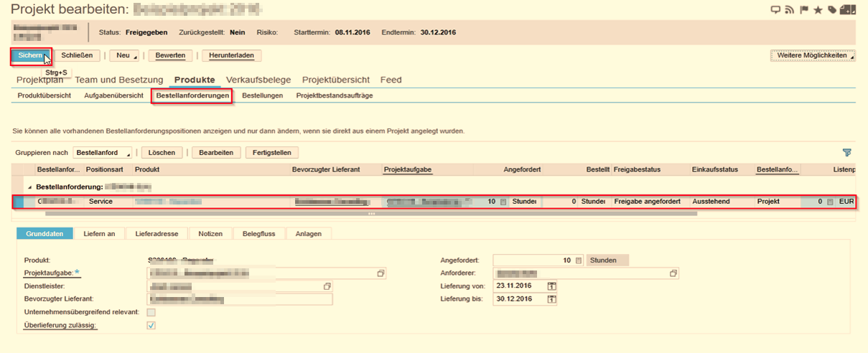Image resolution: width=868 pixels, height=353 pixels.
Task: Open Notizen detail tab
Action: click(x=211, y=233)
